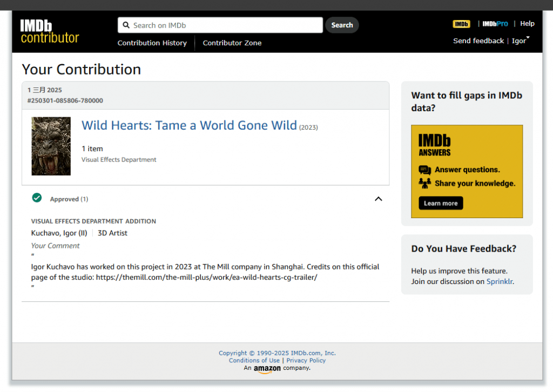The image size is (553, 392).
Task: Open the IMDbPro link
Action: [495, 24]
